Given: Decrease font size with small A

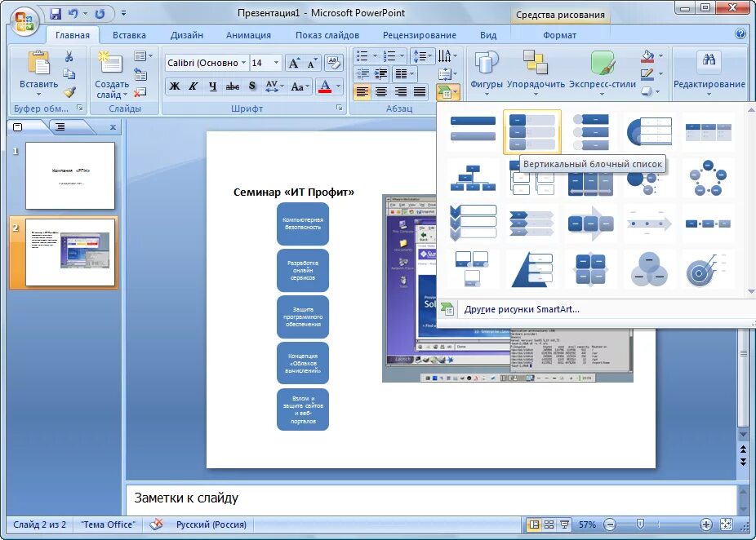Looking at the screenshot, I should (312, 64).
